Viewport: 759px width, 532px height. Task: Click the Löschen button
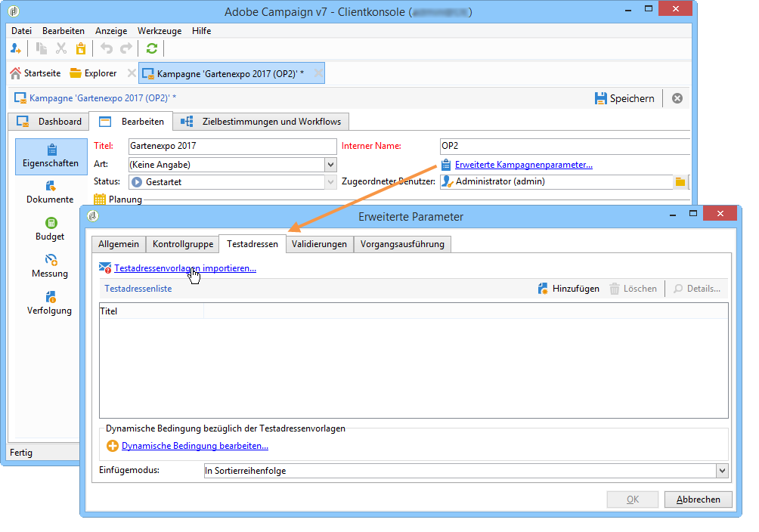tap(634, 289)
